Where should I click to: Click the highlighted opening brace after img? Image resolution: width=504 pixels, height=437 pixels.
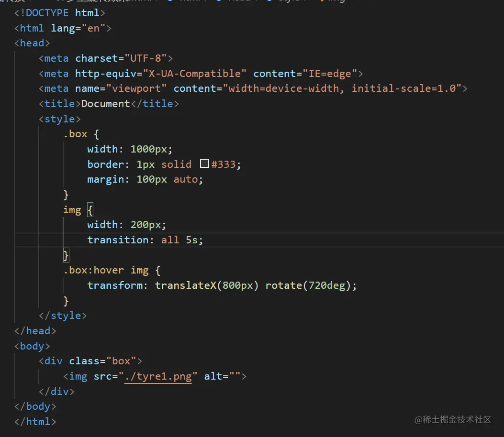90,210
